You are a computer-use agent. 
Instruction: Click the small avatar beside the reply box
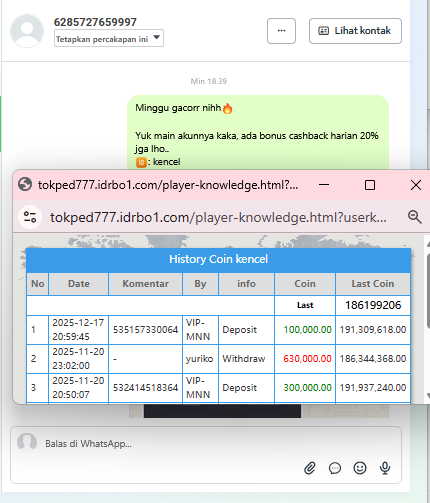tap(27, 443)
